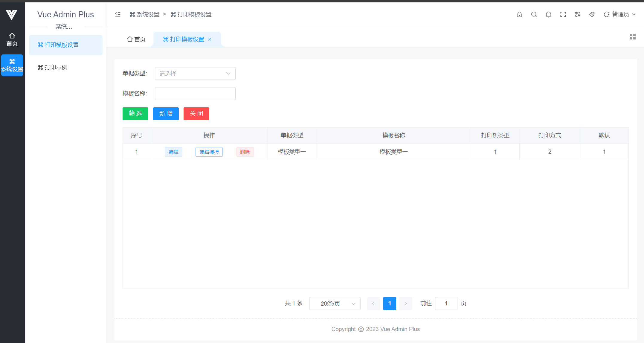Open the notification bell

(x=549, y=14)
